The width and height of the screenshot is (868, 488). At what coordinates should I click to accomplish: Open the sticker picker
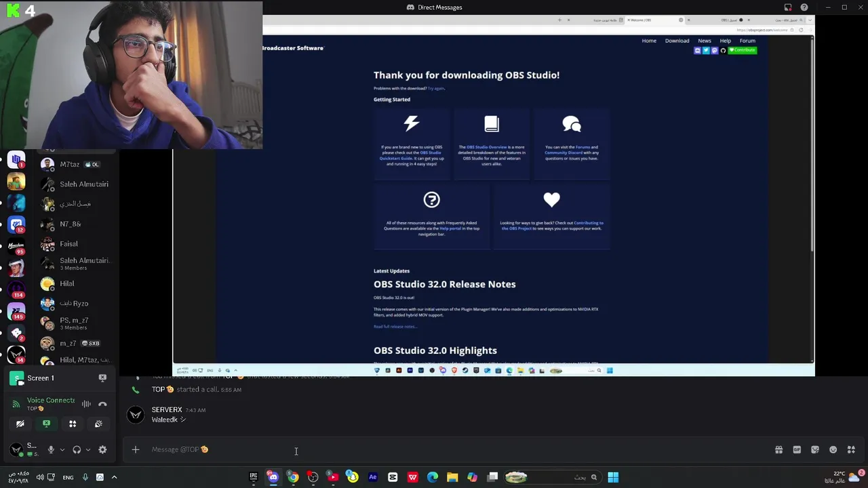coord(815,449)
